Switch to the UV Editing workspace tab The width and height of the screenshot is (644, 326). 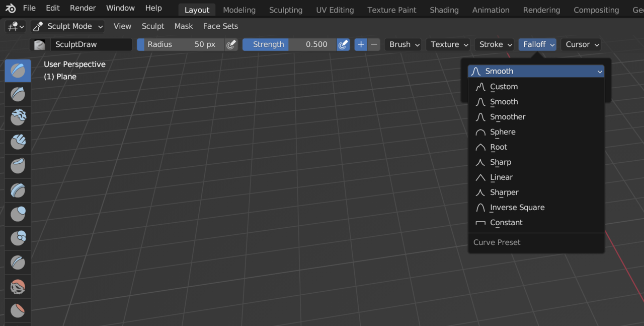(335, 10)
